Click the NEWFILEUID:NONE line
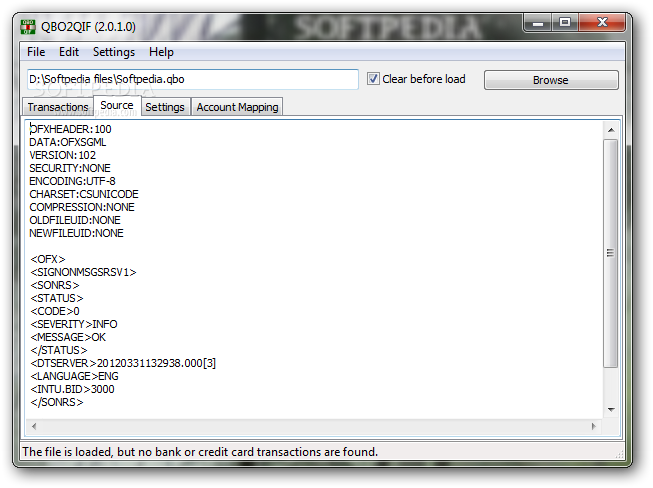Image resolution: width=653 pixels, height=488 pixels. (76, 233)
